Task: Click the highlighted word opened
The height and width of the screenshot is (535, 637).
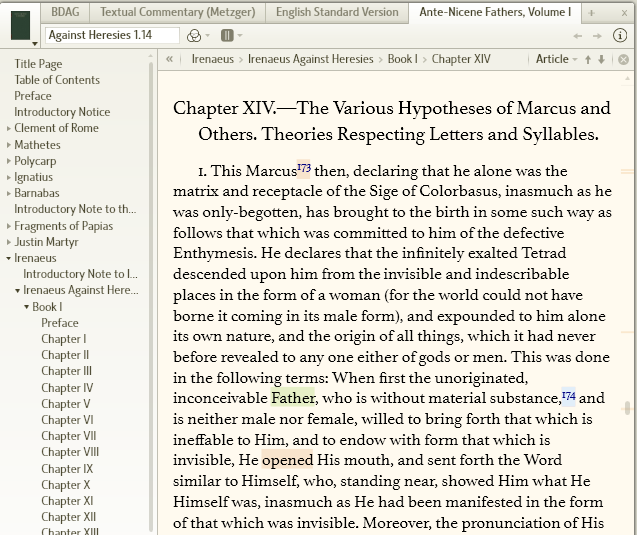Action: click(287, 460)
